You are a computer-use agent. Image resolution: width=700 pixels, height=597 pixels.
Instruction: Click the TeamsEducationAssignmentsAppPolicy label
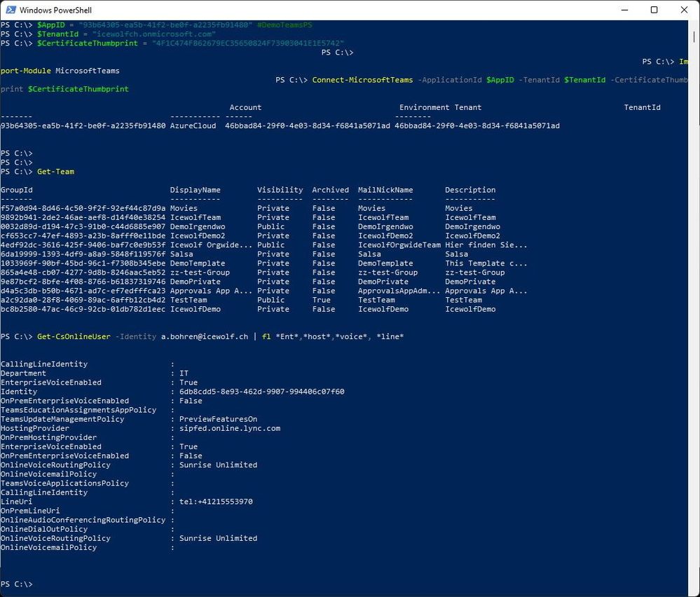[x=78, y=410]
